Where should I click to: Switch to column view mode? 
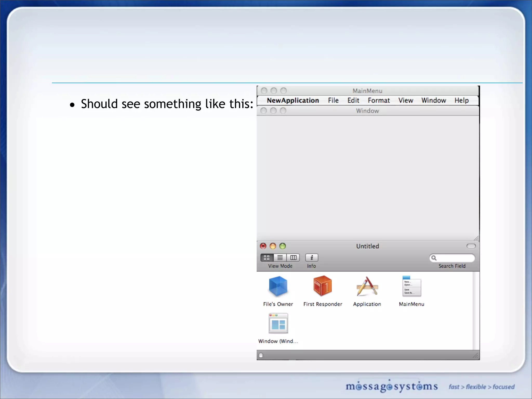pyautogui.click(x=293, y=258)
